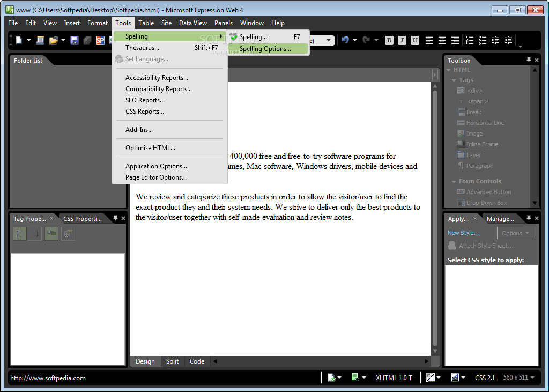
Task: Choose Spelling... F7 submenu item
Action: 268,37
